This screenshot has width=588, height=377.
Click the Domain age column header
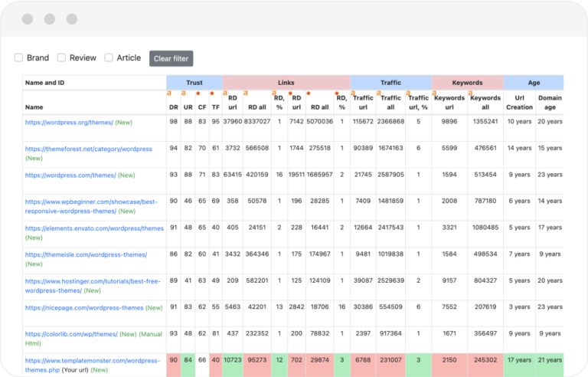[x=550, y=103]
